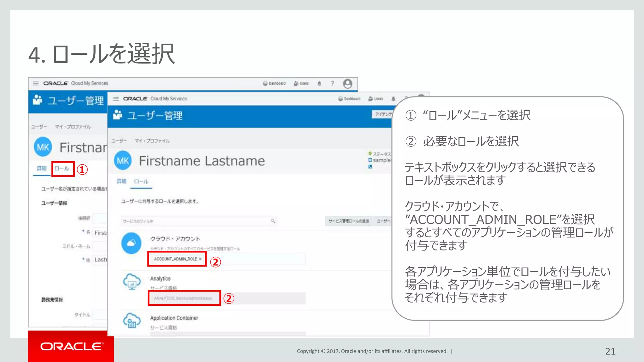644x362 pixels.
Task: Select ユーザー tab in front window
Action: point(119,141)
